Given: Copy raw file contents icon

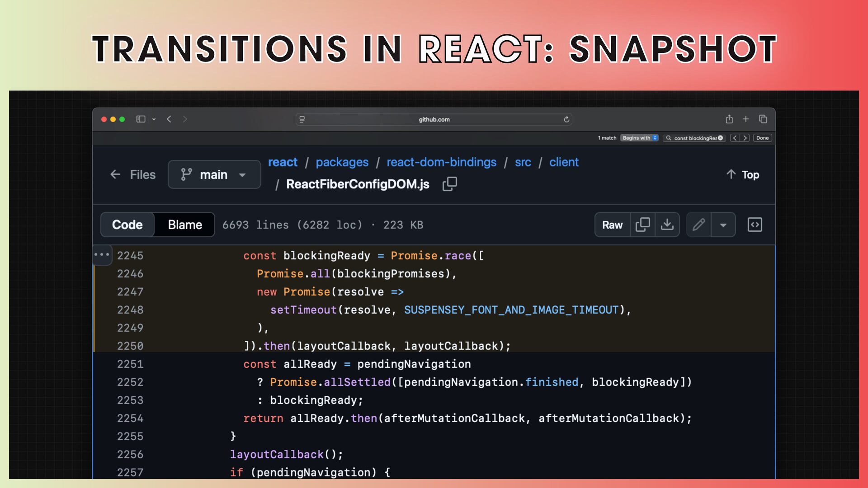Looking at the screenshot, I should point(642,225).
